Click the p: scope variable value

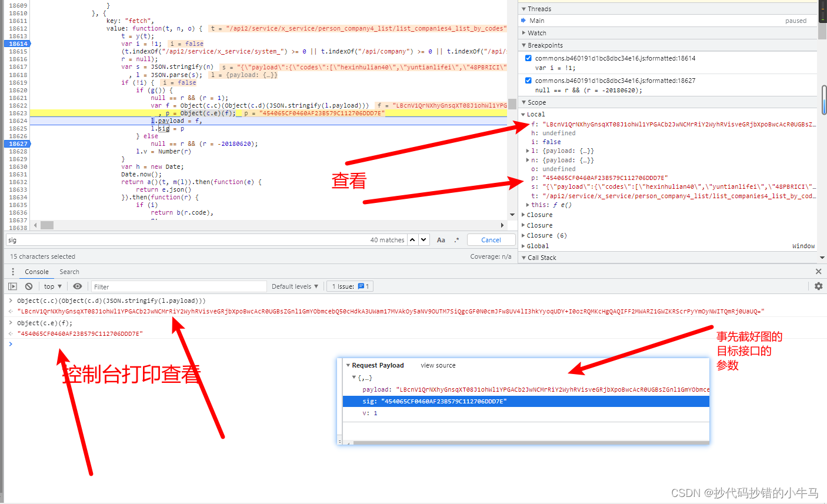click(x=605, y=178)
